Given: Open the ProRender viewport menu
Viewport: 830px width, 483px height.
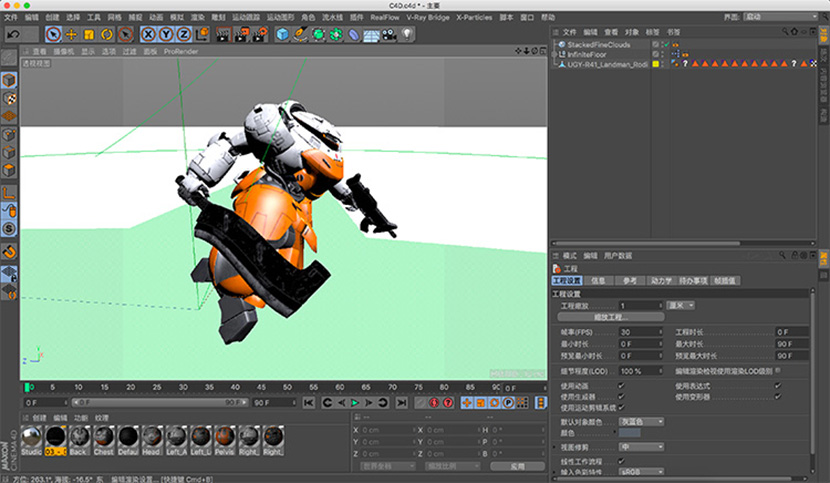Looking at the screenshot, I should [181, 51].
